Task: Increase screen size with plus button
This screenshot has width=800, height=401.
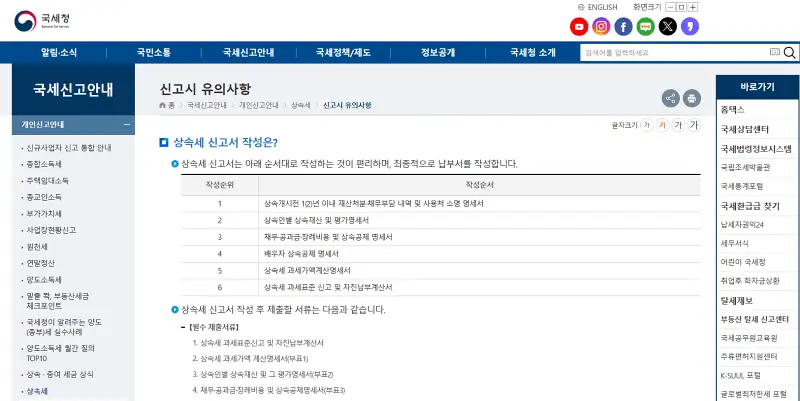Action: click(693, 7)
